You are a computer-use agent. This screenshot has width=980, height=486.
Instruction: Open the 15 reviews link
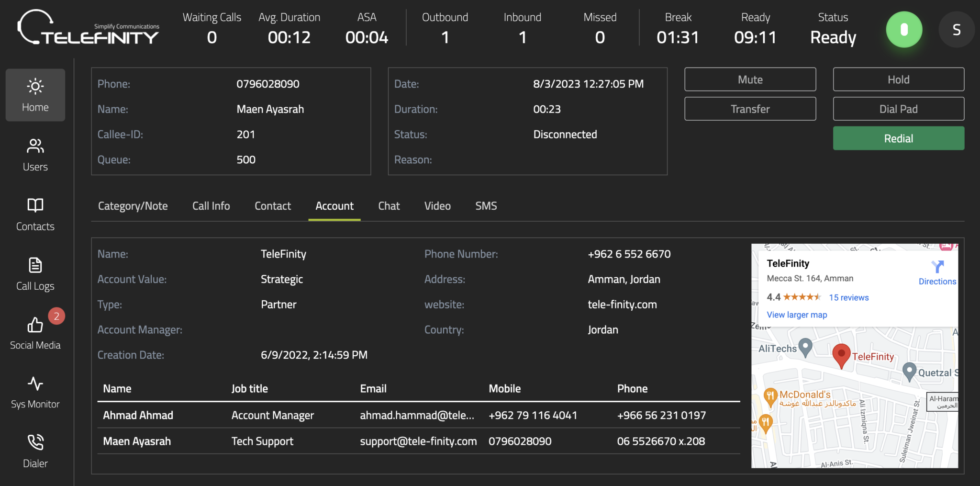coord(848,297)
